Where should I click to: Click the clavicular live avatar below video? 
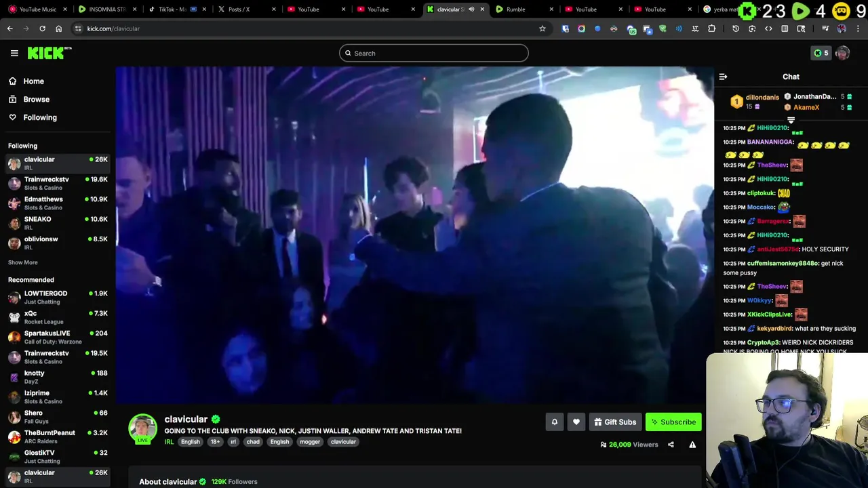[143, 428]
